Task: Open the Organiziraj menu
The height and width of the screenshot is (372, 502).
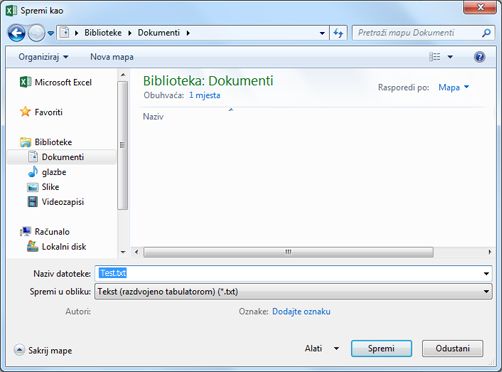Action: click(43, 57)
